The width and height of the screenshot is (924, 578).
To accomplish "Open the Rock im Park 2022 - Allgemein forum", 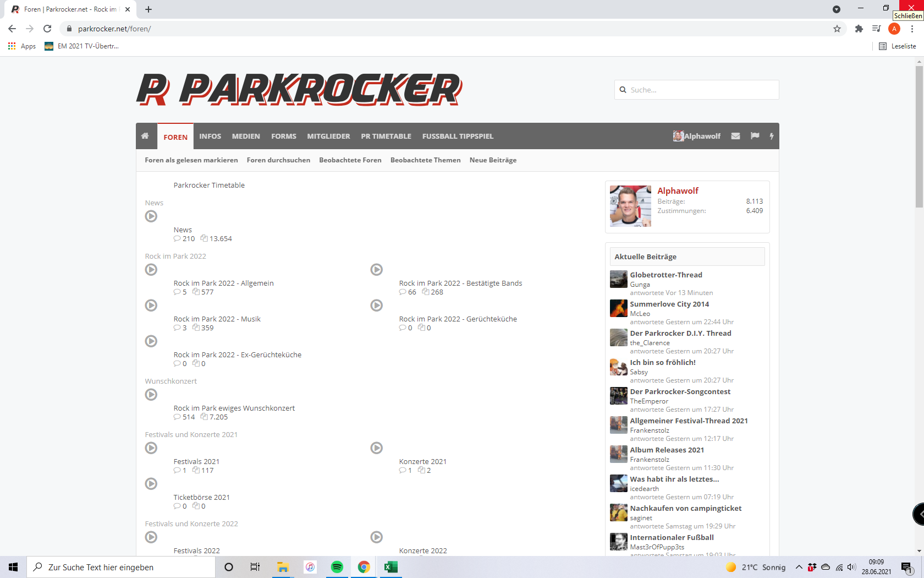I will [x=224, y=283].
